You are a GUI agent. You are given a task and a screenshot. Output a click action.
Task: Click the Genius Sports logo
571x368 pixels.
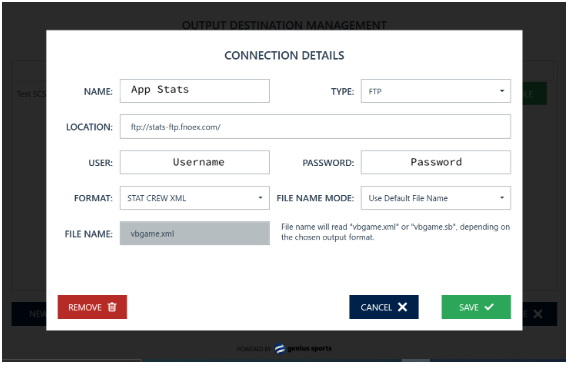pos(303,348)
